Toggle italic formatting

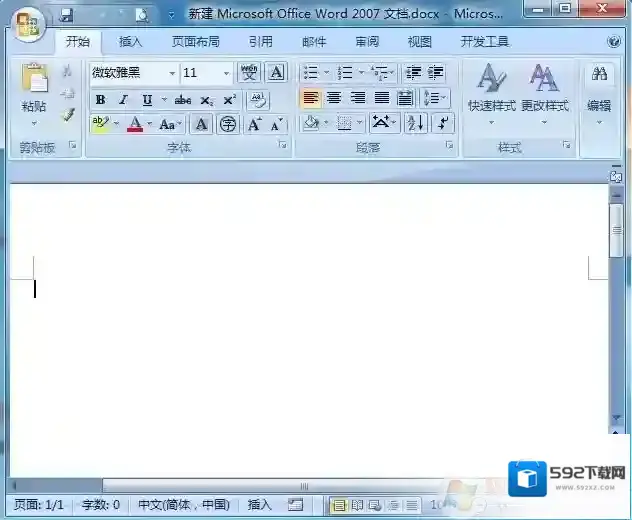pos(124,100)
